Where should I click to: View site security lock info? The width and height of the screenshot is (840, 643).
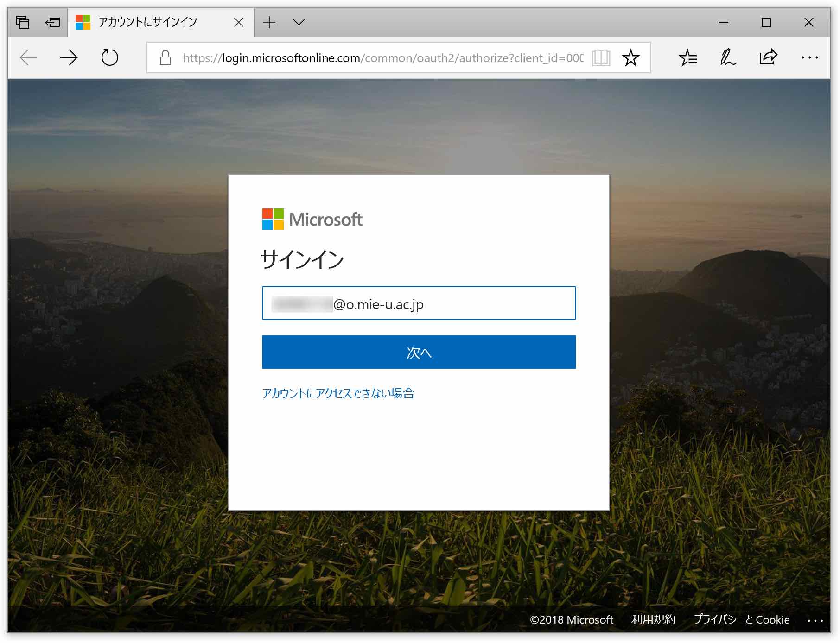[165, 57]
